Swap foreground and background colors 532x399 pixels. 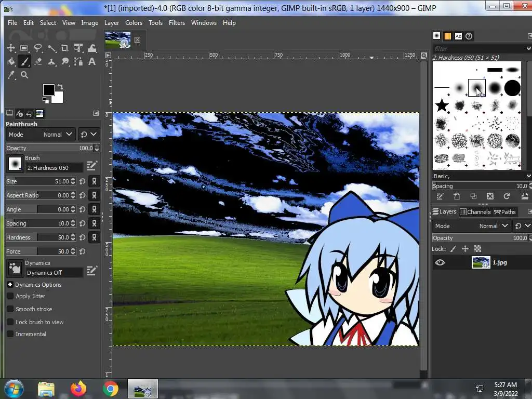60,87
